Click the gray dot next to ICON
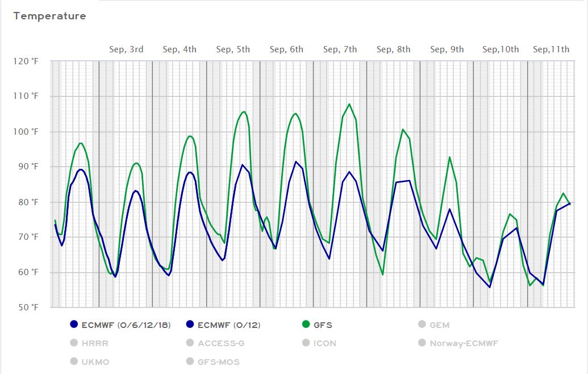 pyautogui.click(x=306, y=343)
